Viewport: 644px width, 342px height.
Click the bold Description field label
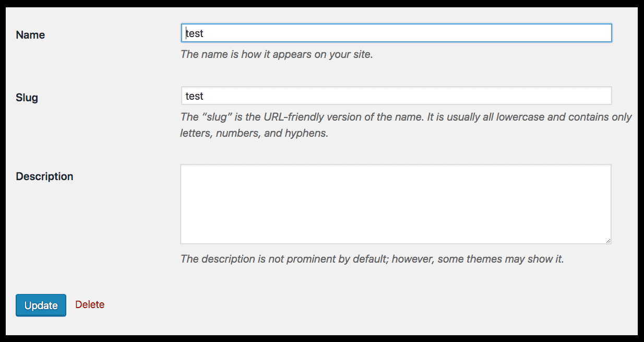(x=44, y=176)
